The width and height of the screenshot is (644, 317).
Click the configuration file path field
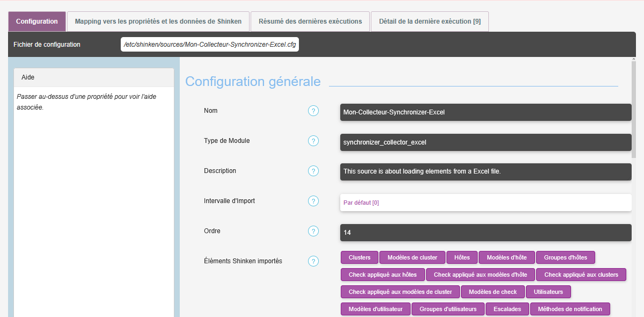(x=210, y=45)
